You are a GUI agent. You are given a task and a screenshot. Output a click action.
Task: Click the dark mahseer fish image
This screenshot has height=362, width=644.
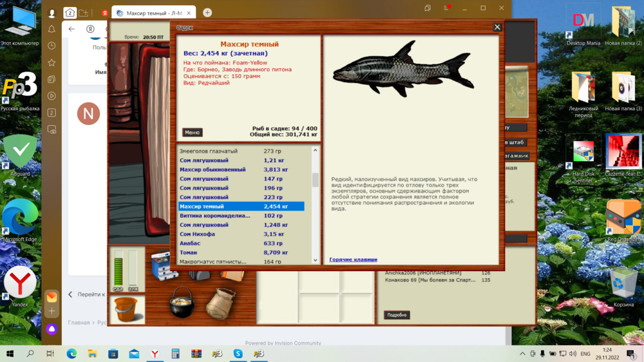[x=403, y=69]
